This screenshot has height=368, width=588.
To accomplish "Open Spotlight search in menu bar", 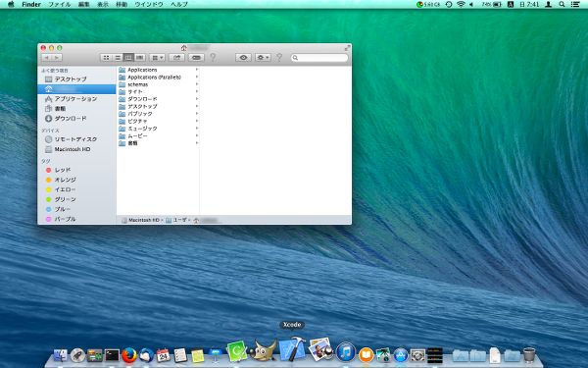I will (x=562, y=5).
